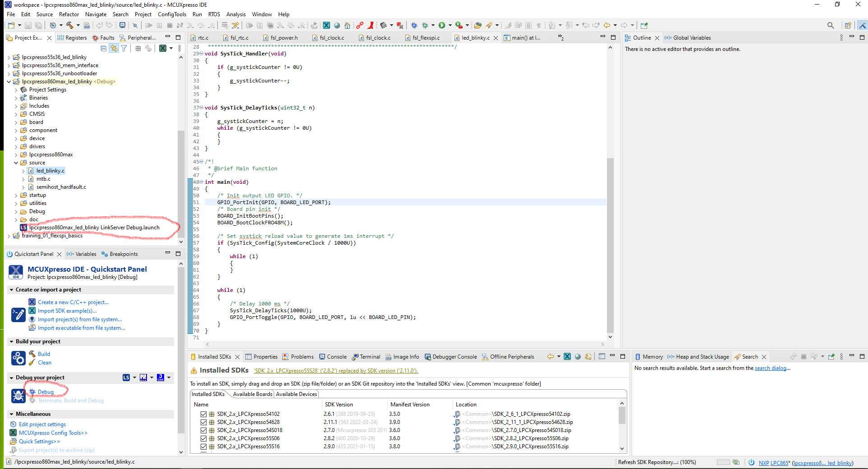Switch to the Available Boards tab
The image size is (868, 469).
click(x=253, y=394)
